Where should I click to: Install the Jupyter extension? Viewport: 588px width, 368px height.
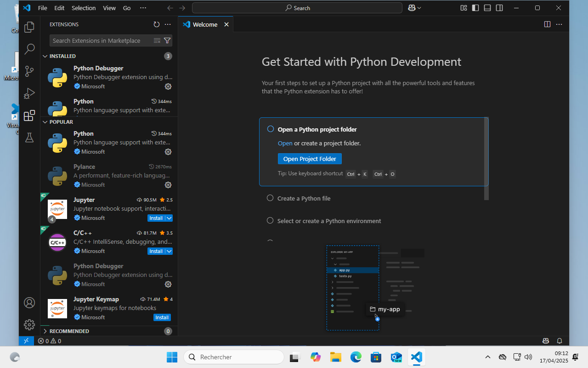[156, 218]
